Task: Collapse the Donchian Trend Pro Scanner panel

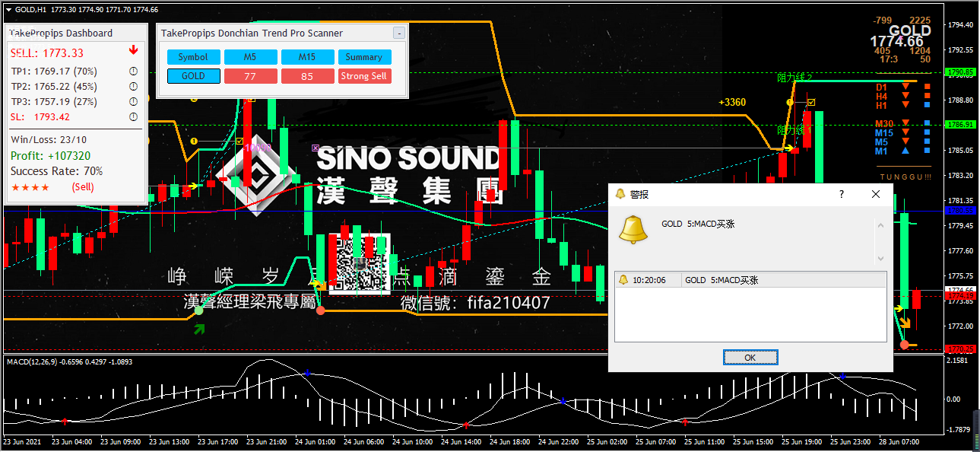Action: 398,33
